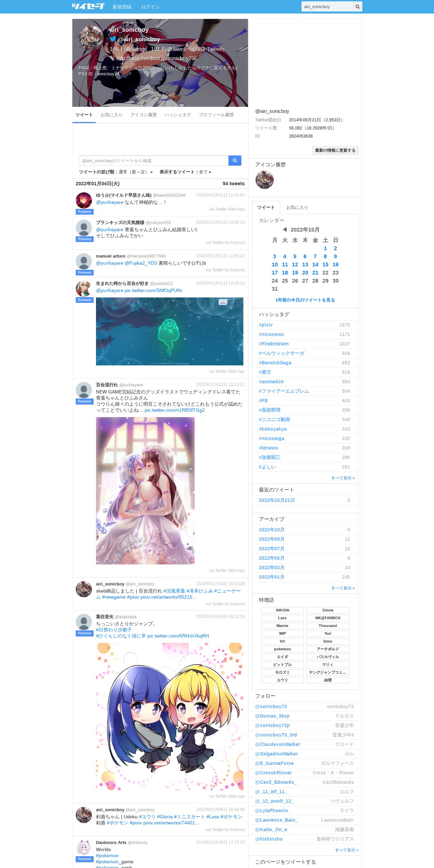The image size is (434, 868).
Task: Open pixiv.net/artworks/74401 link
Action: click(x=171, y=823)
